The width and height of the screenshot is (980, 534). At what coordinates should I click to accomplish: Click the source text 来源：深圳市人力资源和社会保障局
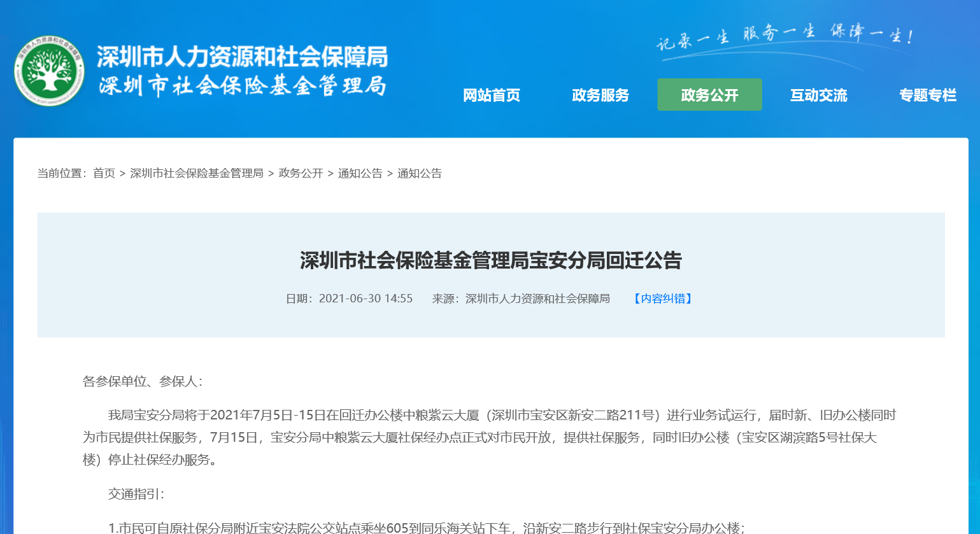tap(521, 299)
